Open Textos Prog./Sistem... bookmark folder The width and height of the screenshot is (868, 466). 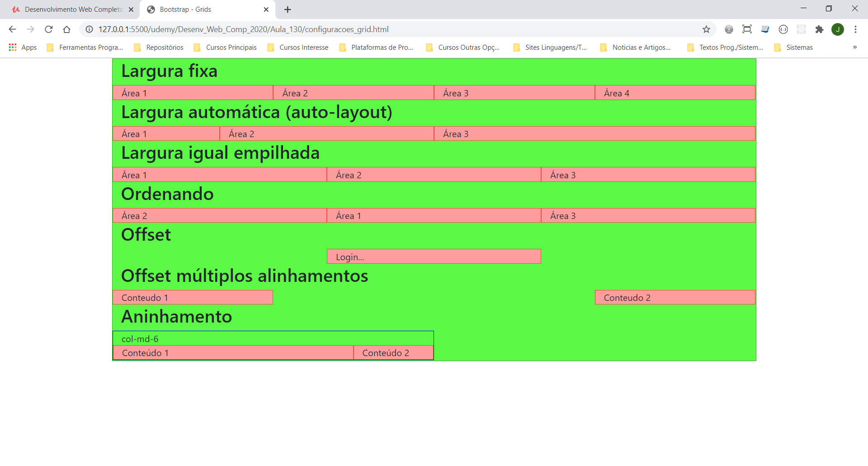[x=725, y=48]
